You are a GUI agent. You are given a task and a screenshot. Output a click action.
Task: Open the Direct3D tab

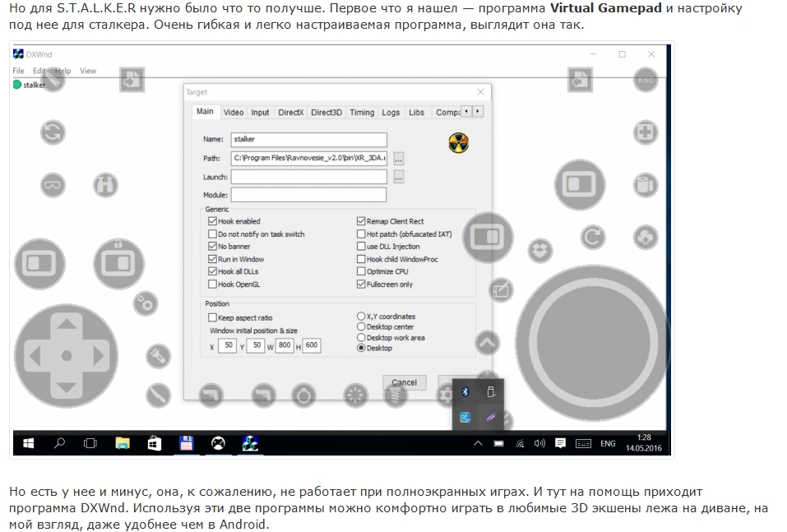pos(326,113)
